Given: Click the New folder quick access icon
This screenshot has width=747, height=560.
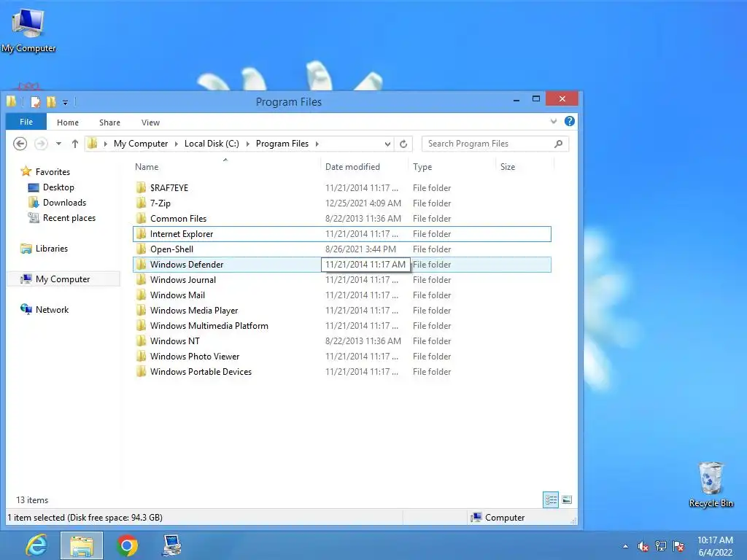Looking at the screenshot, I should (51, 101).
